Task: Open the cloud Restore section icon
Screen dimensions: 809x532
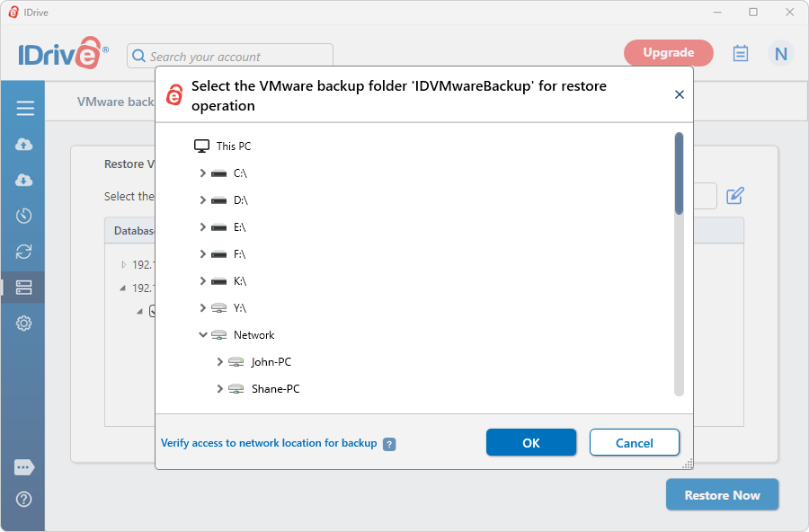Action: 23,180
